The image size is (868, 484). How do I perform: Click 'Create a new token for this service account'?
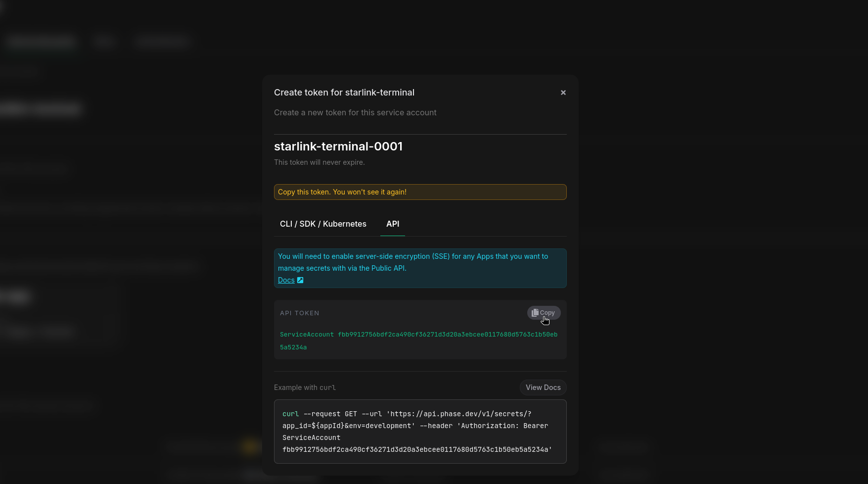[355, 113]
